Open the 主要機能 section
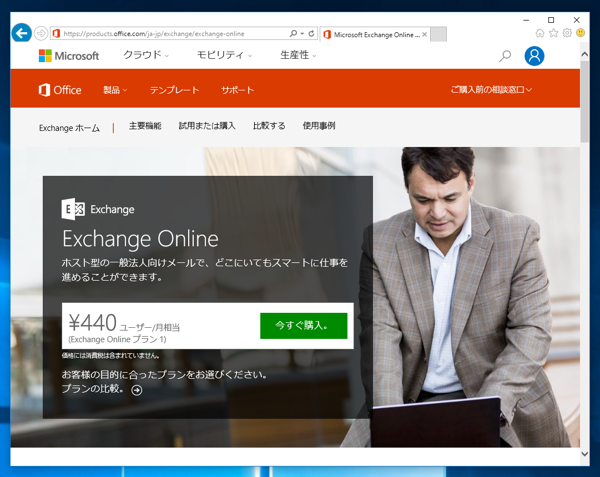The width and height of the screenshot is (600, 477). click(145, 126)
